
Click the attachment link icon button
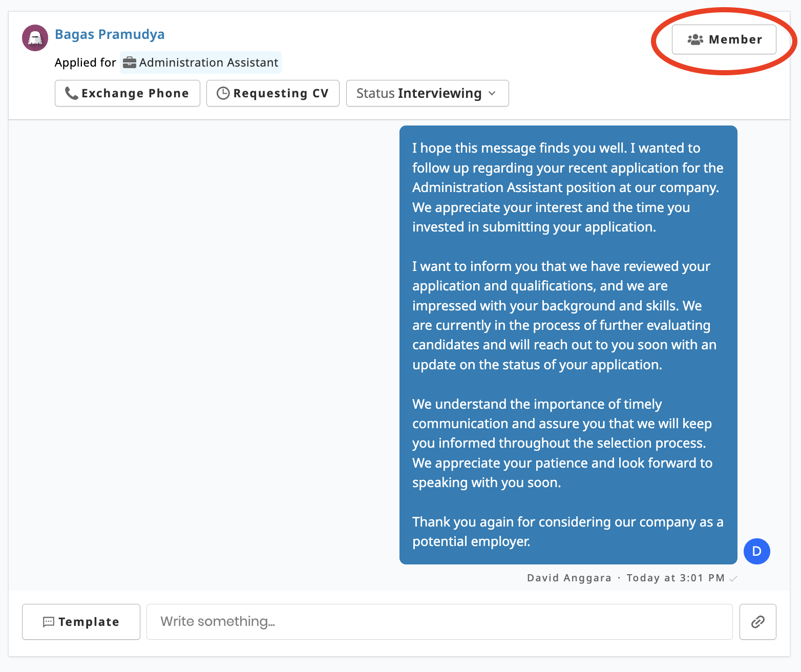[x=757, y=622]
